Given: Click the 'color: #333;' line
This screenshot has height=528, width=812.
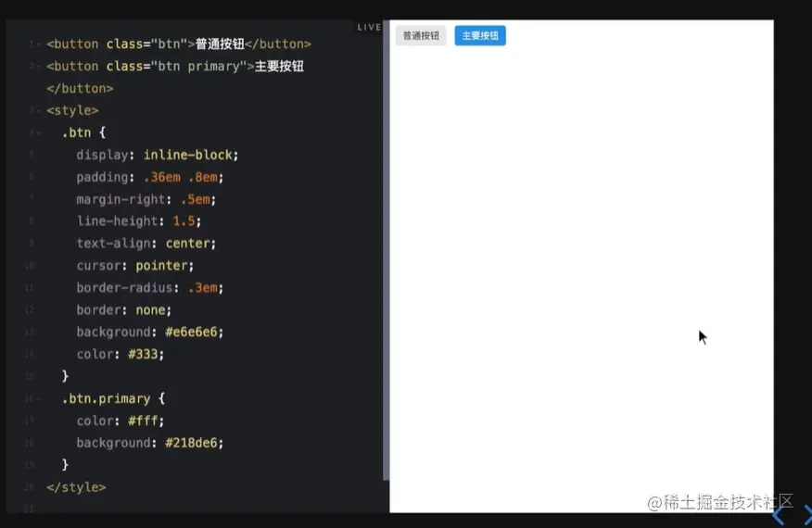Looking at the screenshot, I should (121, 354).
